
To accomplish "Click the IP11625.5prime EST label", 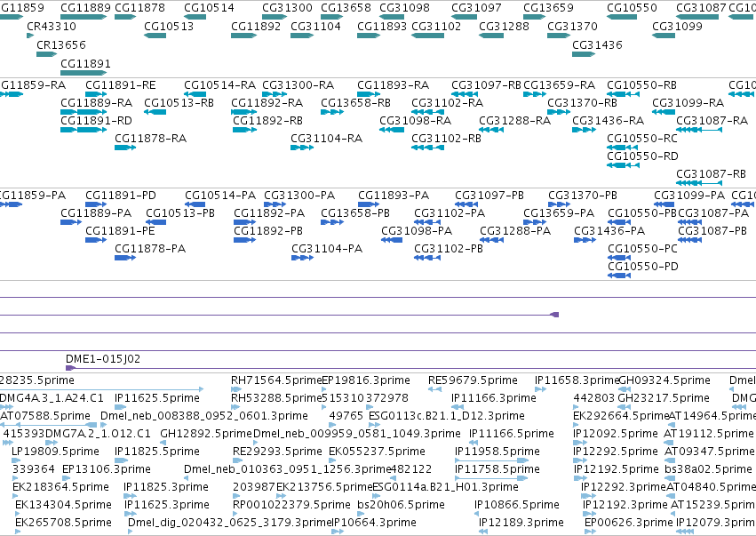I will coord(157,398).
